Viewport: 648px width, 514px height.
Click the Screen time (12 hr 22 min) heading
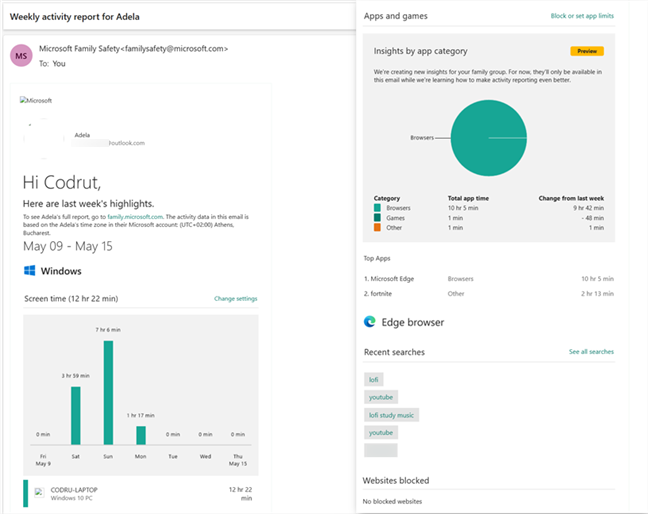(71, 298)
